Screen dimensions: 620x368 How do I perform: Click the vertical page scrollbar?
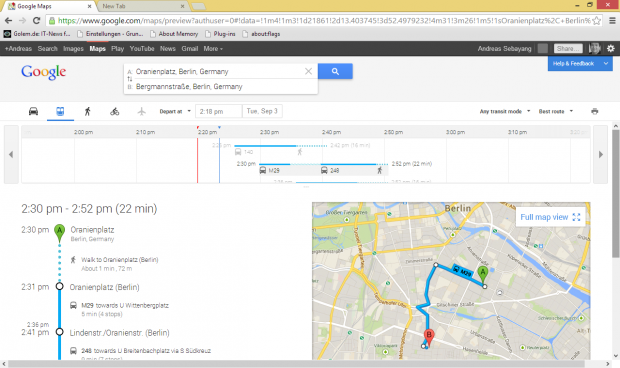[616, 193]
